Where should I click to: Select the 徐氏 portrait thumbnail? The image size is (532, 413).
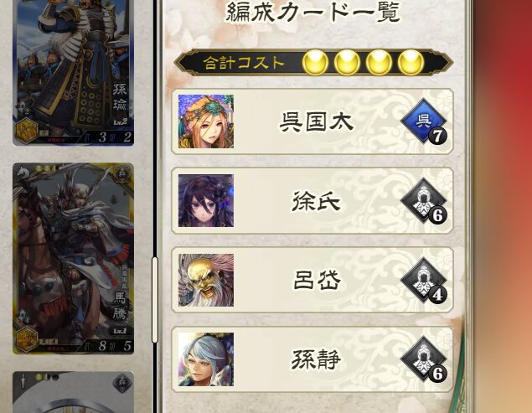tap(206, 200)
